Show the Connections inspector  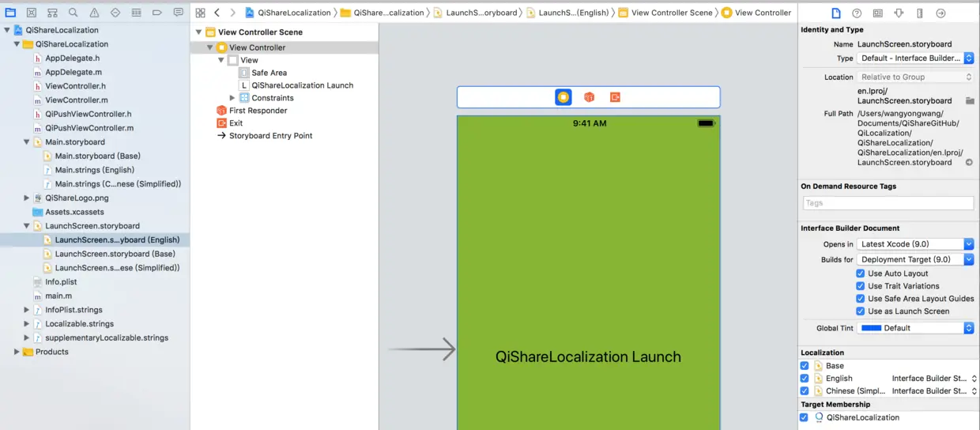pyautogui.click(x=940, y=13)
